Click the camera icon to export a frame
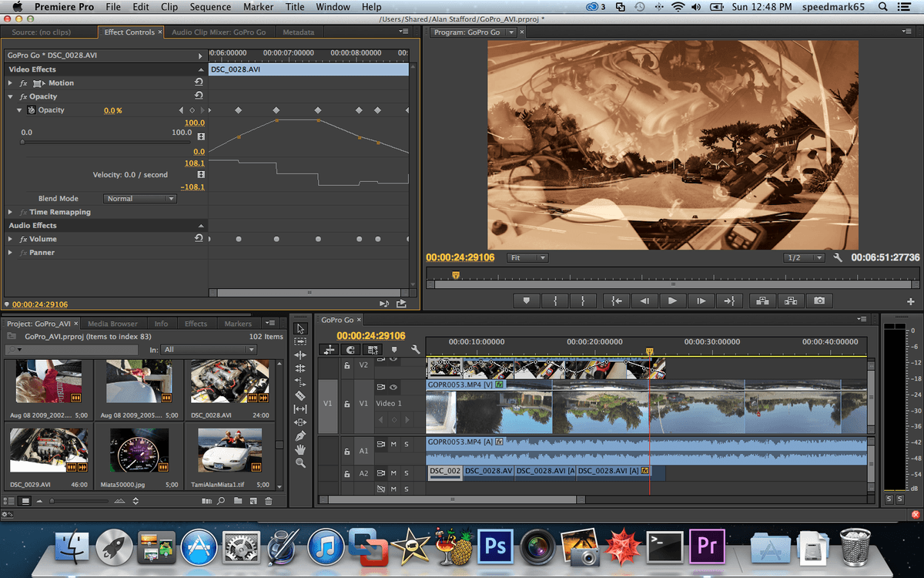Viewport: 924px width, 578px height. click(x=819, y=301)
